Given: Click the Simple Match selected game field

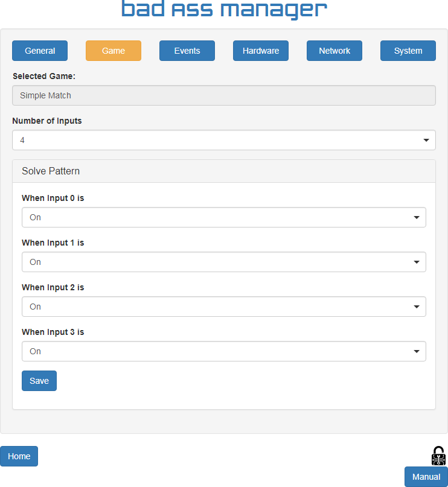Looking at the screenshot, I should [x=224, y=95].
